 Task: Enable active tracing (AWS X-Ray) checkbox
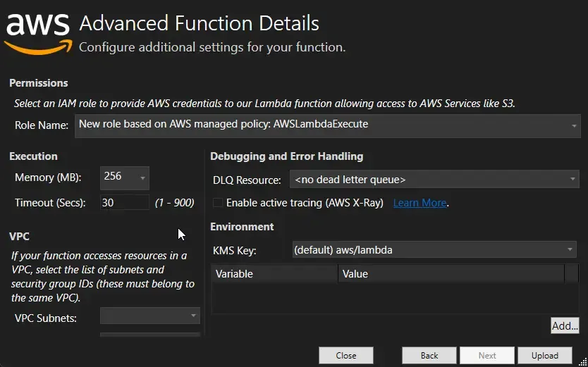pos(217,203)
